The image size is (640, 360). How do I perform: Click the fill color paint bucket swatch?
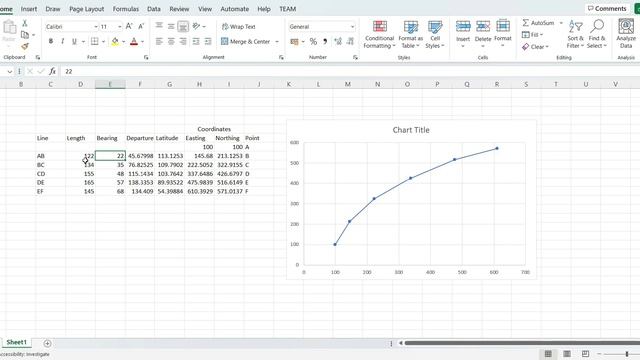point(115,41)
